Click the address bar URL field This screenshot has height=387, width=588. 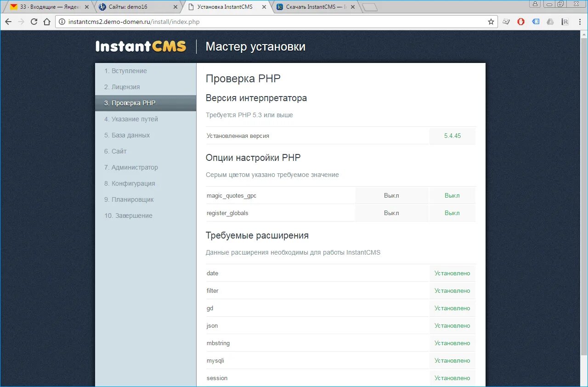(x=276, y=22)
